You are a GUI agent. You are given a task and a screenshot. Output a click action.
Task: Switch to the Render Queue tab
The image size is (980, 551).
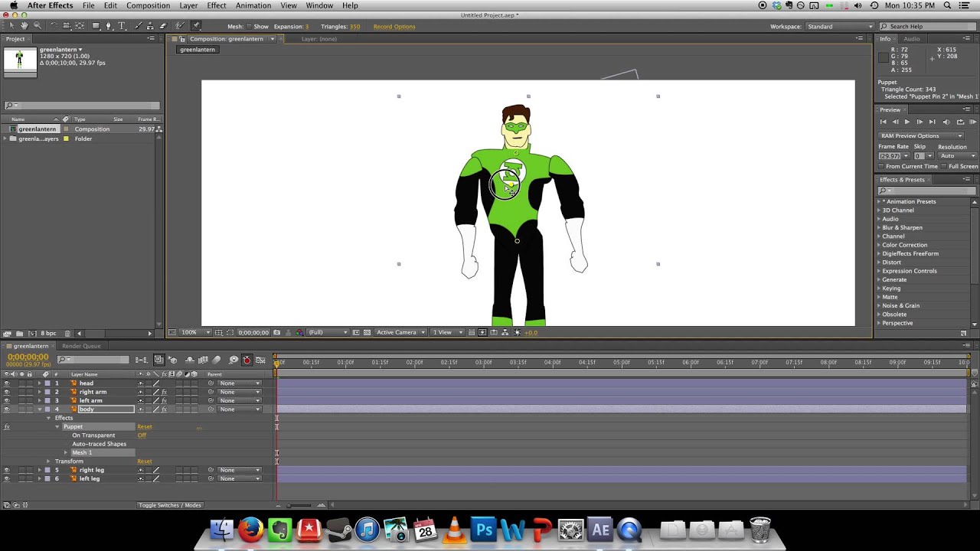coord(81,346)
